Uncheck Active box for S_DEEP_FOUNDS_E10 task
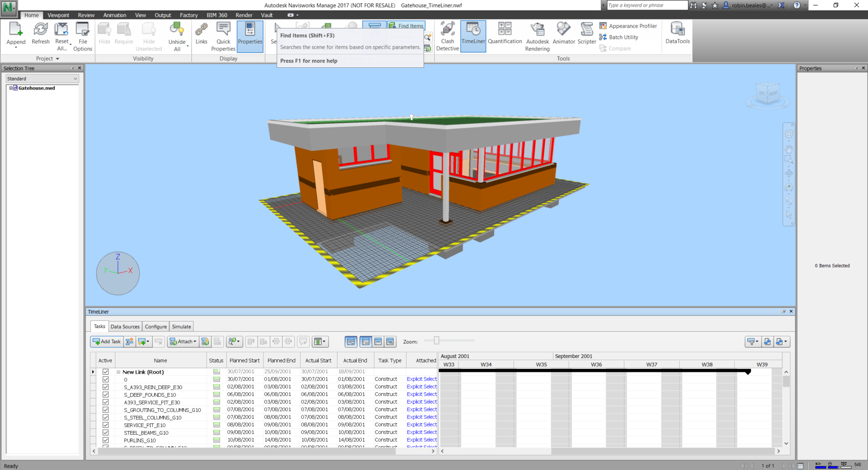868x470 pixels. (106, 395)
